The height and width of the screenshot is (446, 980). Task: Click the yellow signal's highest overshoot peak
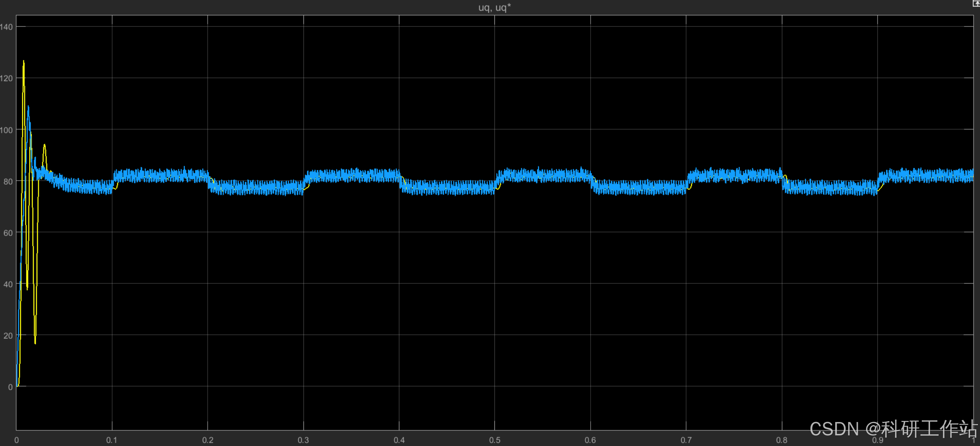coord(24,61)
